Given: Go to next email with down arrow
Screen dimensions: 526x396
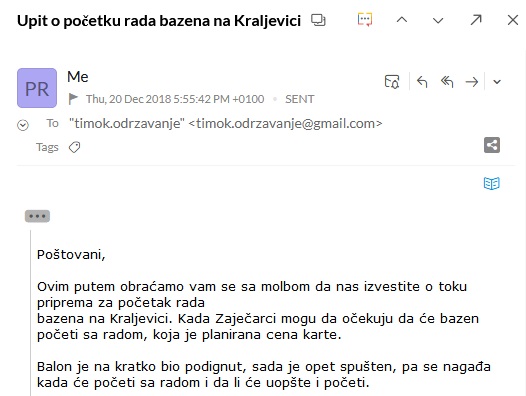Looking at the screenshot, I should (x=438, y=20).
